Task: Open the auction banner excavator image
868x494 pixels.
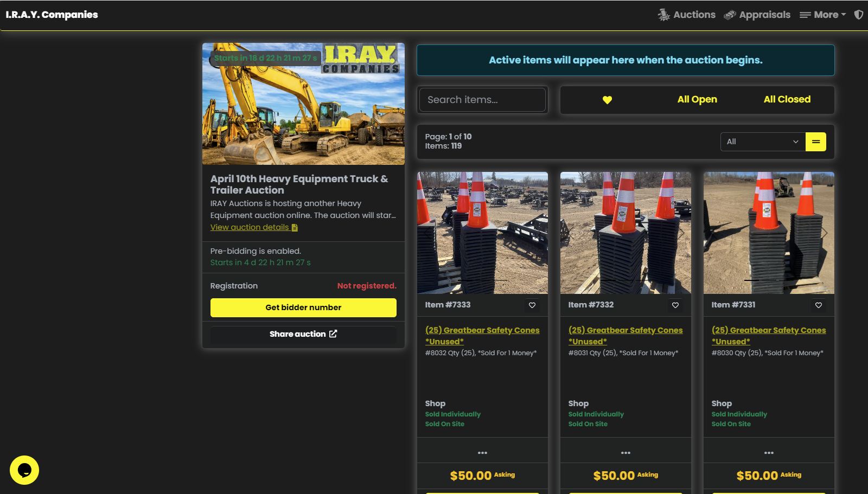Action: (x=303, y=104)
